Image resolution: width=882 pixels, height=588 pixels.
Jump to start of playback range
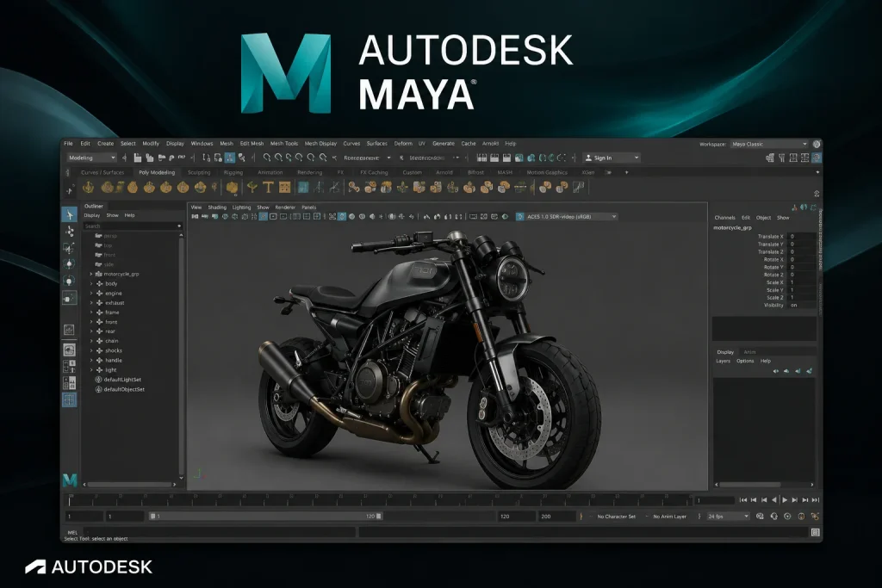(743, 499)
